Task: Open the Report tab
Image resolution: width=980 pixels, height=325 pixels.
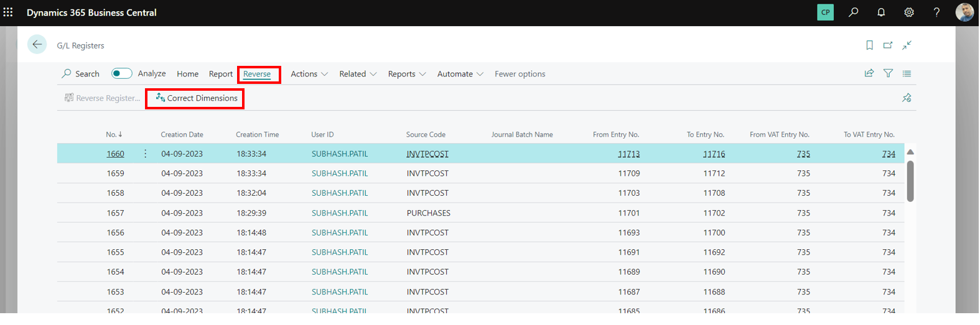Action: 221,74
